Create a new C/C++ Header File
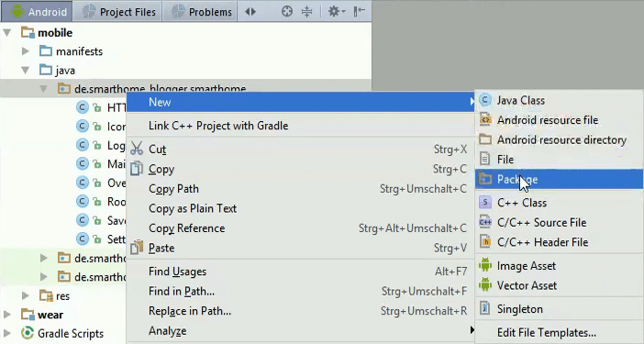The height and width of the screenshot is (344, 644). [560, 242]
